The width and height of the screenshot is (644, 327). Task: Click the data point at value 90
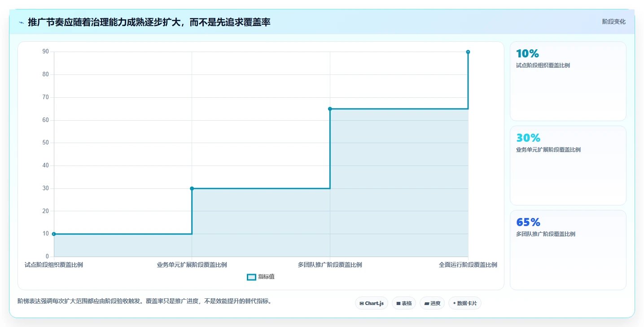[x=468, y=52]
